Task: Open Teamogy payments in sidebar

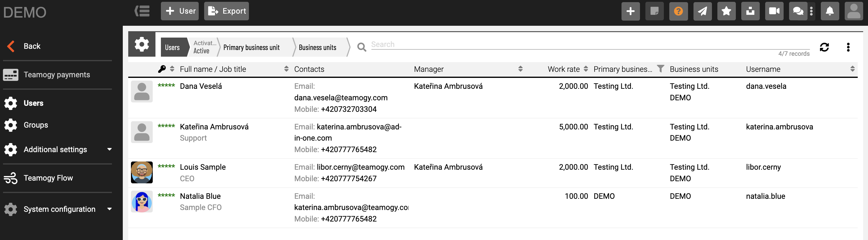Action: (x=57, y=75)
